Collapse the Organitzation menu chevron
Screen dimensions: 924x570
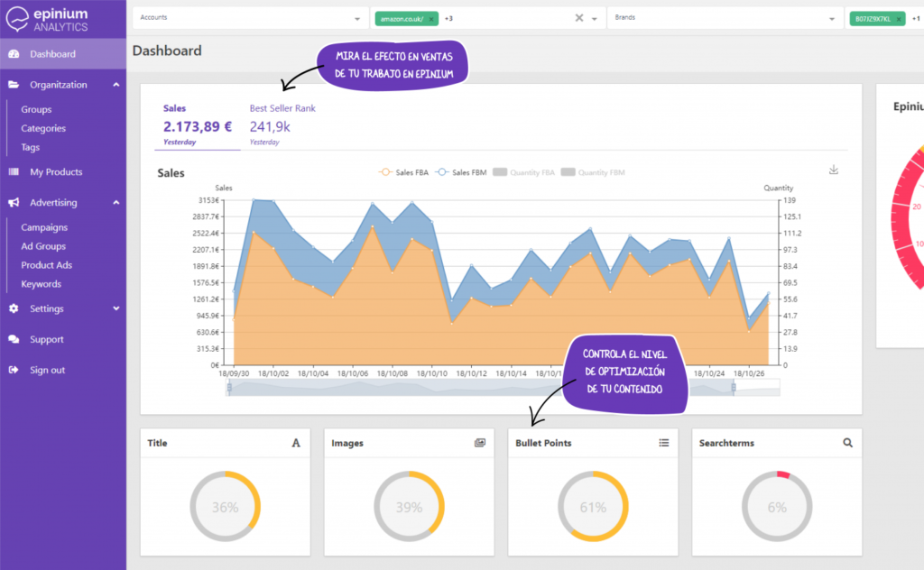(116, 85)
